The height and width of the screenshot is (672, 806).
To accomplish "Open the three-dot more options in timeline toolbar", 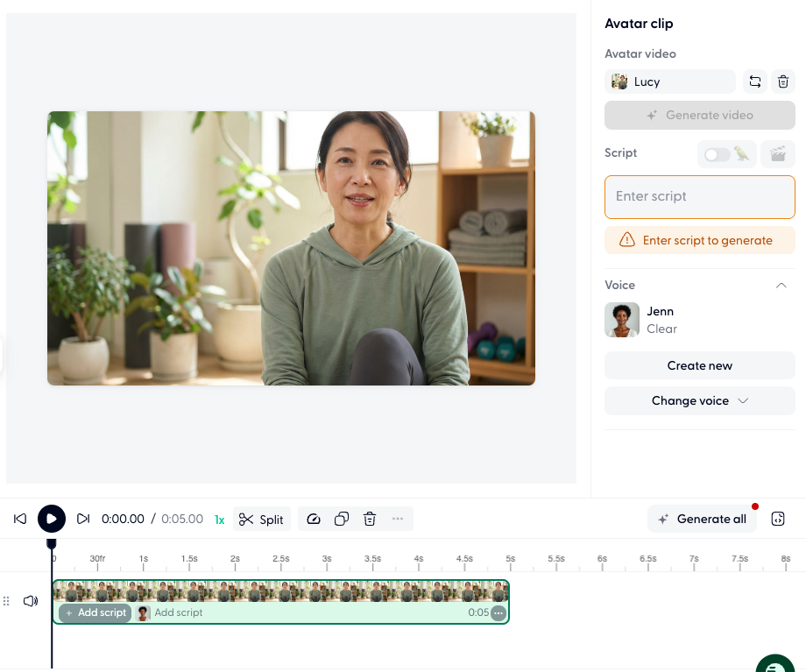I will pos(398,519).
